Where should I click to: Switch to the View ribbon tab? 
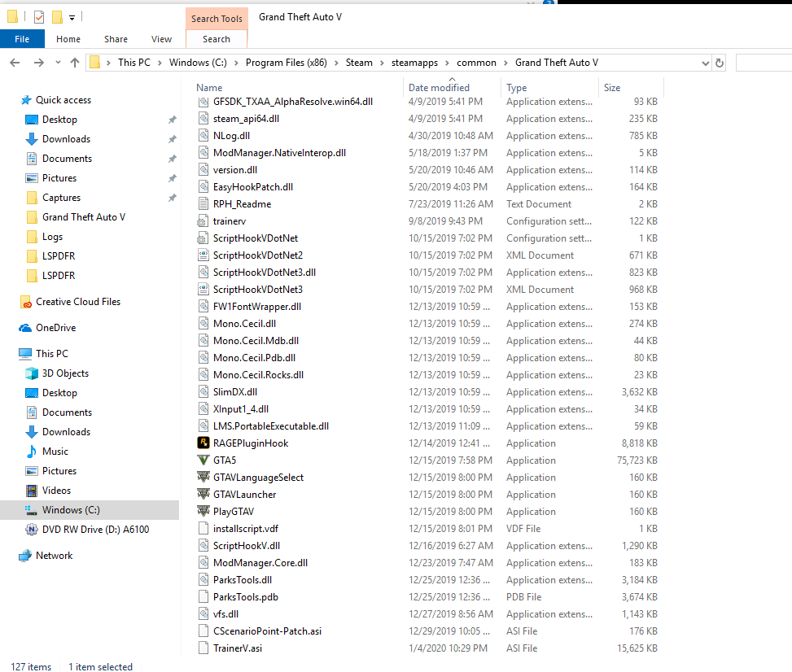(x=161, y=39)
